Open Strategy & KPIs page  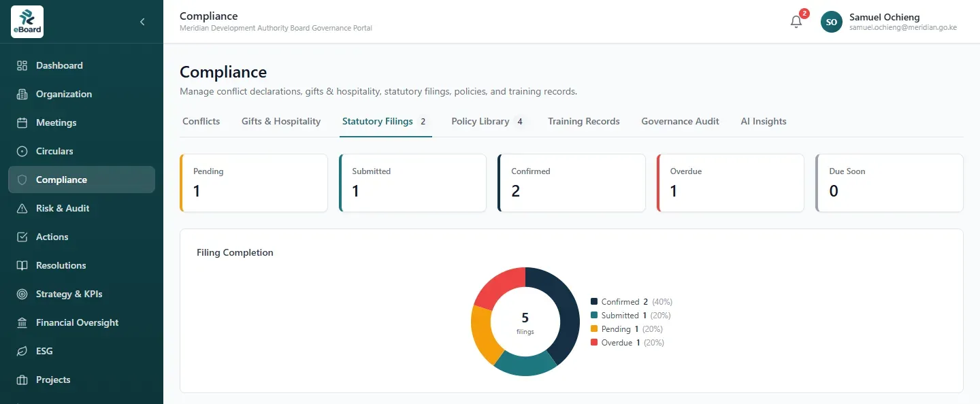(82, 294)
